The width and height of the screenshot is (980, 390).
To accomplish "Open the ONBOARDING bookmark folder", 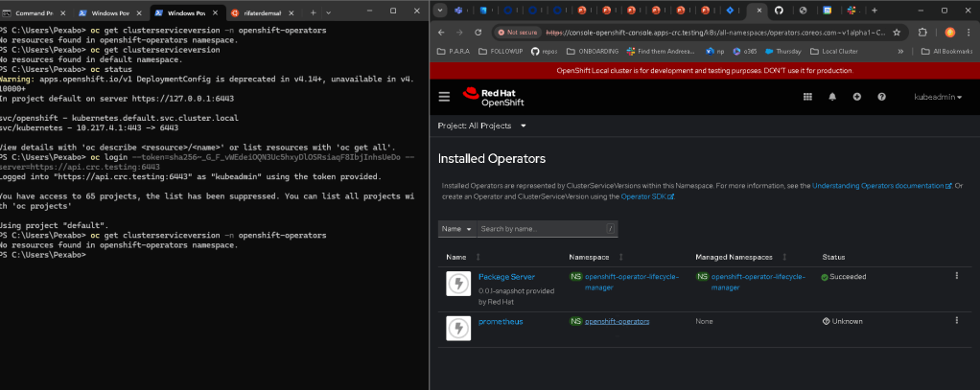I will [592, 51].
